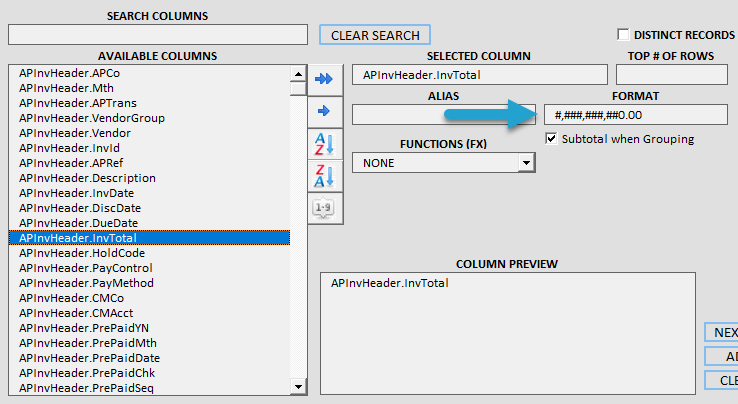Select APInvHeader.CMCo column
Screen dimensions: 738x404
click(150, 298)
